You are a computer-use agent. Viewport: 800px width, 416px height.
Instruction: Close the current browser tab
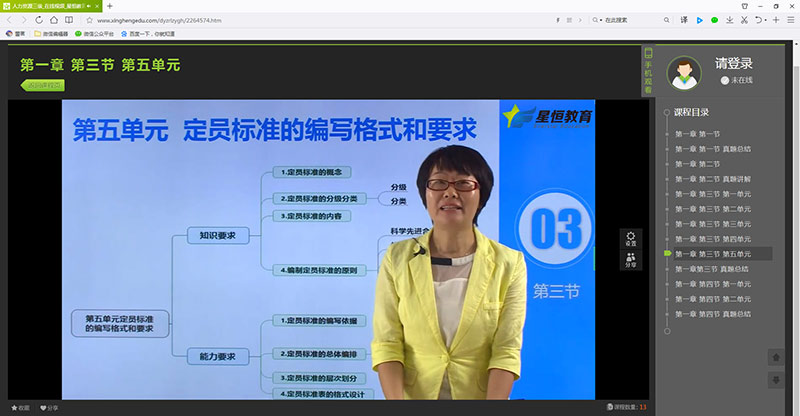click(x=97, y=6)
